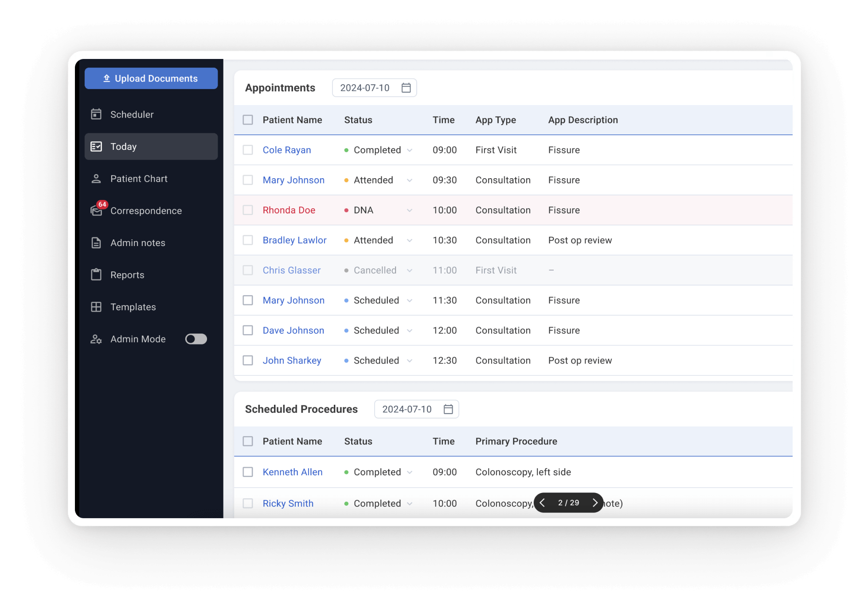Click the Upload Documents button
The height and width of the screenshot is (610, 868).
151,78
